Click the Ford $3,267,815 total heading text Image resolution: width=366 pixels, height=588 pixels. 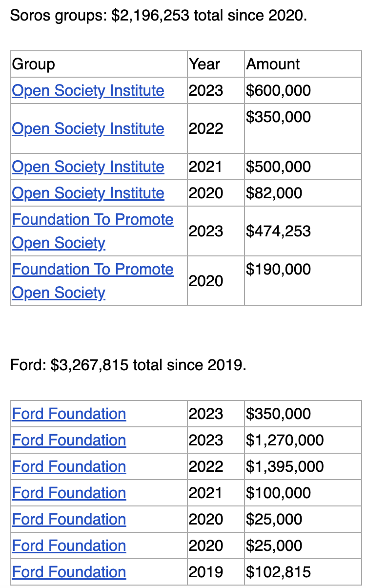pos(128,364)
